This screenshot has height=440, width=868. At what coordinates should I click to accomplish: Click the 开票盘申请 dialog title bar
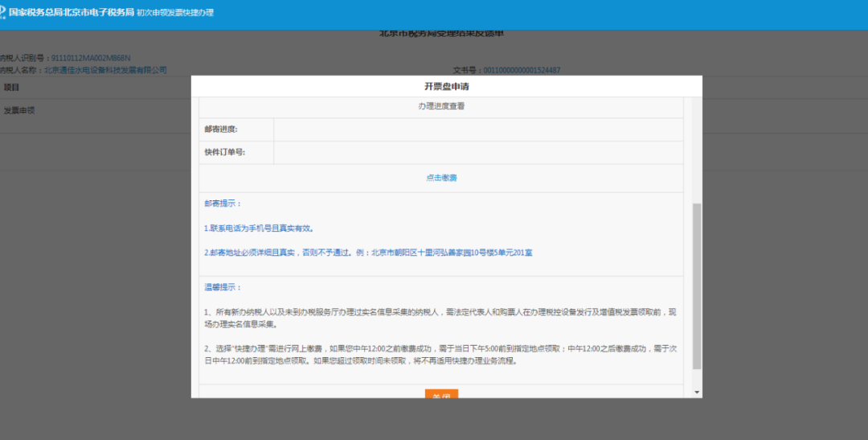pos(446,86)
